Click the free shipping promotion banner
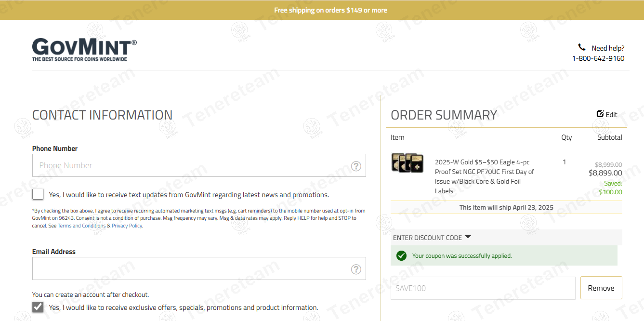 pos(330,10)
